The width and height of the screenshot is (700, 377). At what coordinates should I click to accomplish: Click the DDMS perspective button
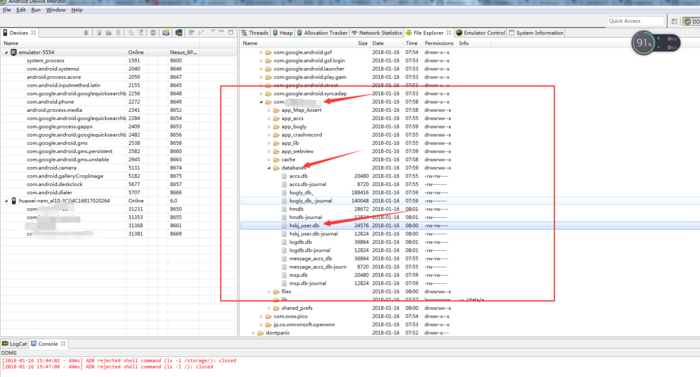(691, 21)
